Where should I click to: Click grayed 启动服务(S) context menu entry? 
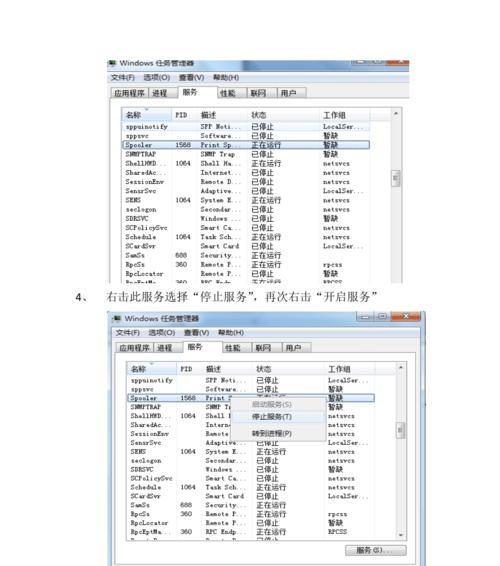click(x=278, y=404)
